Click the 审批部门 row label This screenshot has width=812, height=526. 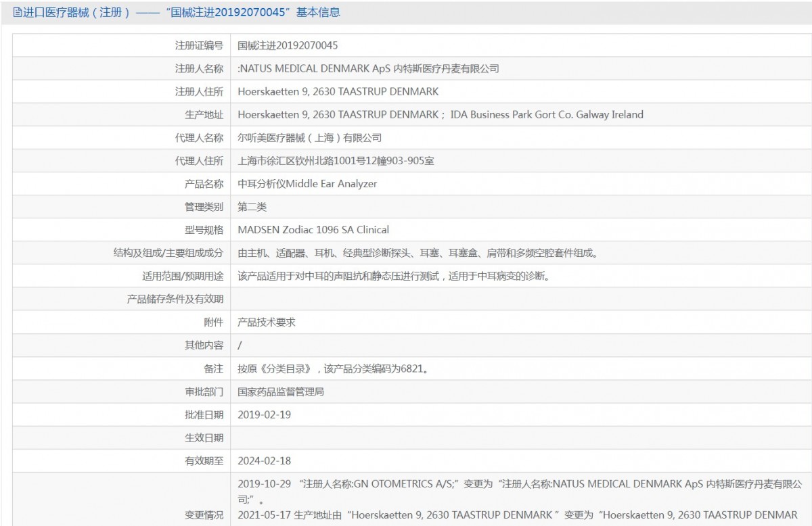204,391
